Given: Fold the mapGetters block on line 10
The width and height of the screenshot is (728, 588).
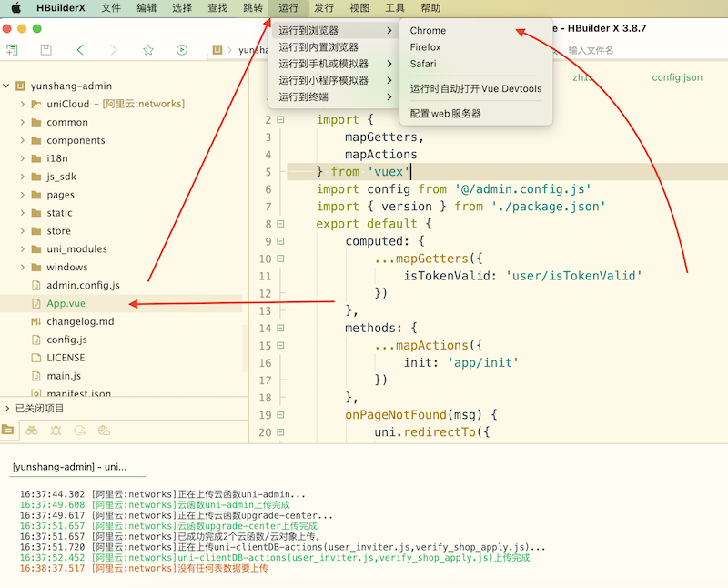Looking at the screenshot, I should click(x=280, y=259).
